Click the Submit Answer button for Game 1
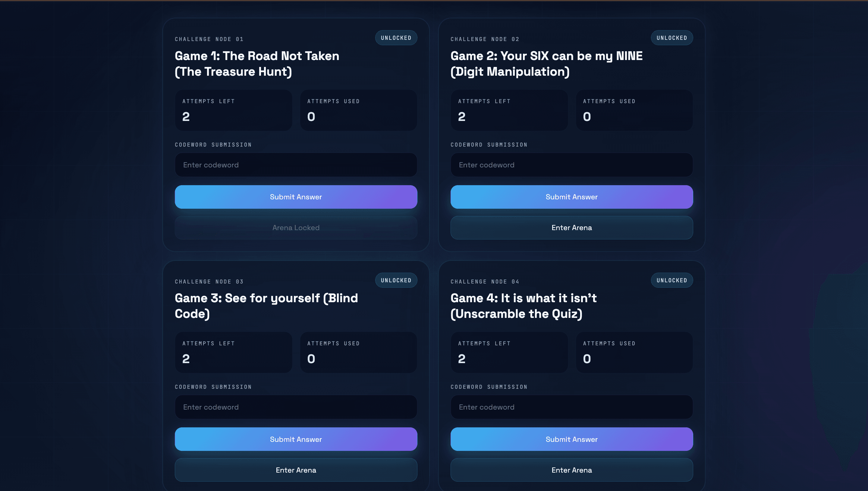This screenshot has width=868, height=491. tap(296, 197)
